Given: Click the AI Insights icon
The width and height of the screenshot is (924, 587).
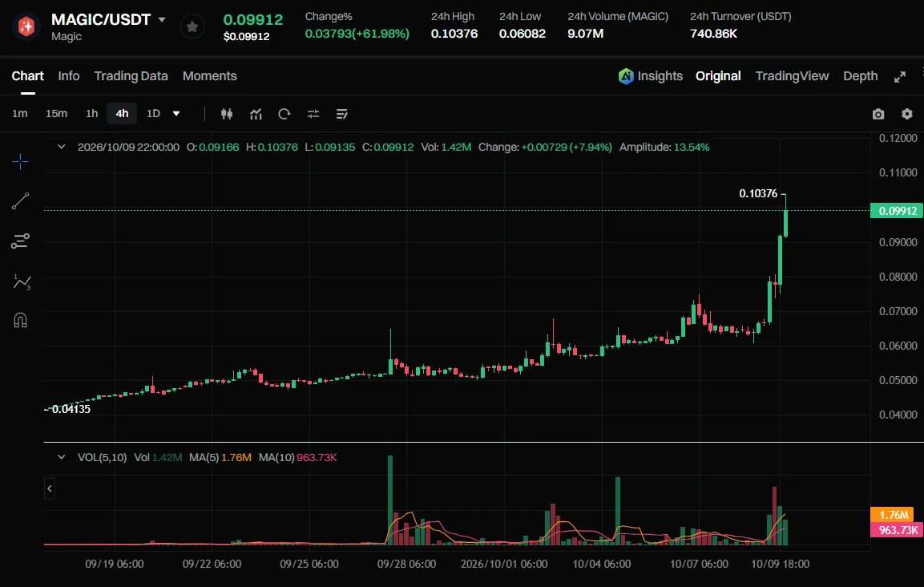Looking at the screenshot, I should point(626,76).
